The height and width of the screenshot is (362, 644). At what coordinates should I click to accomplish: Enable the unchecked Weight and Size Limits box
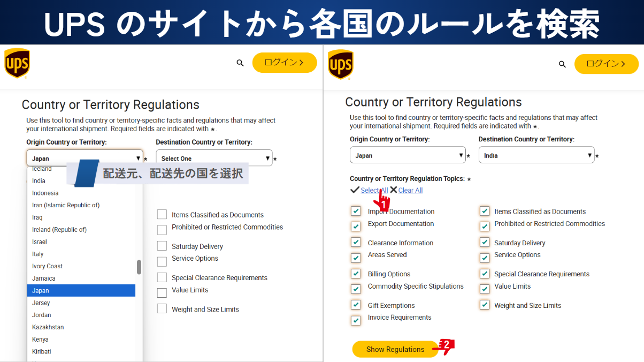click(162, 309)
